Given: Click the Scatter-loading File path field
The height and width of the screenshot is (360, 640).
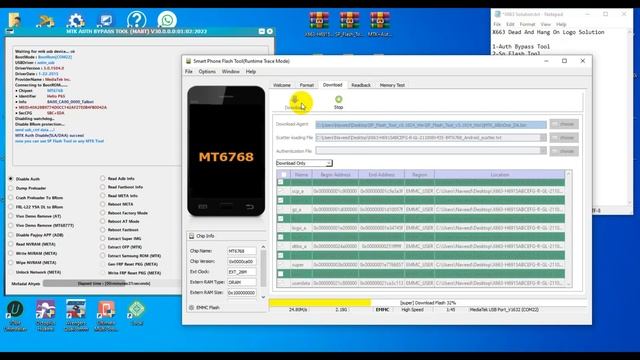Looking at the screenshot, I should 427,138.
